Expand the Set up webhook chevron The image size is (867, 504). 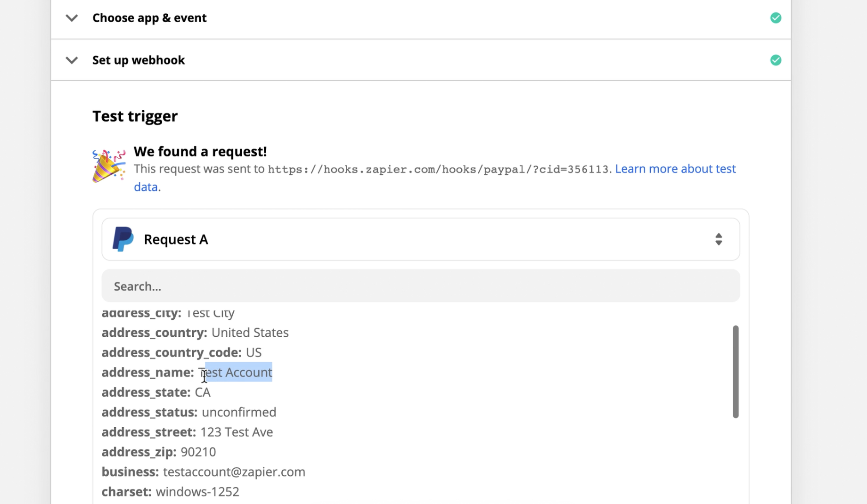(72, 60)
